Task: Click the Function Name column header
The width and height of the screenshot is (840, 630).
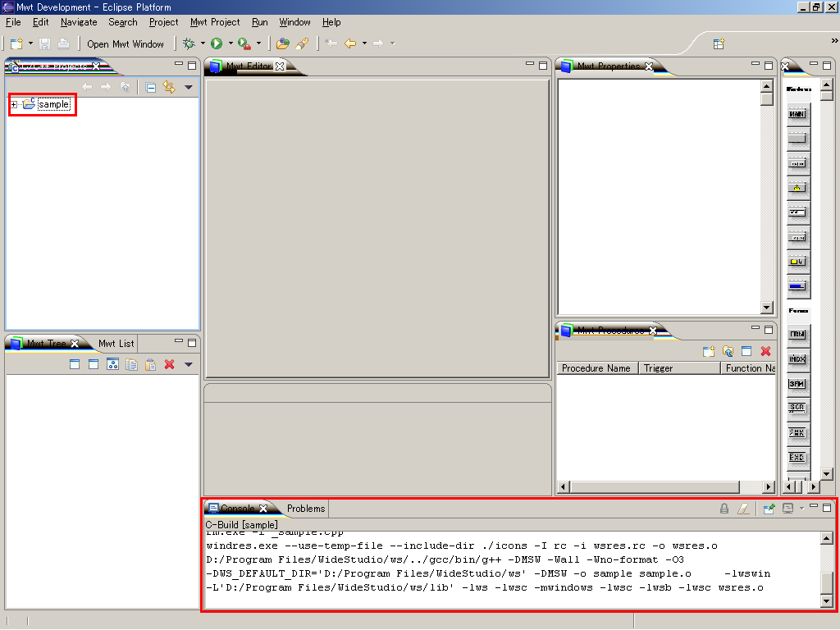Action: [749, 368]
